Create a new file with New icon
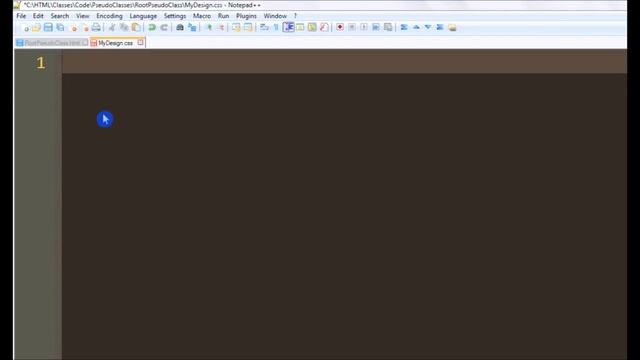 coord(26,28)
